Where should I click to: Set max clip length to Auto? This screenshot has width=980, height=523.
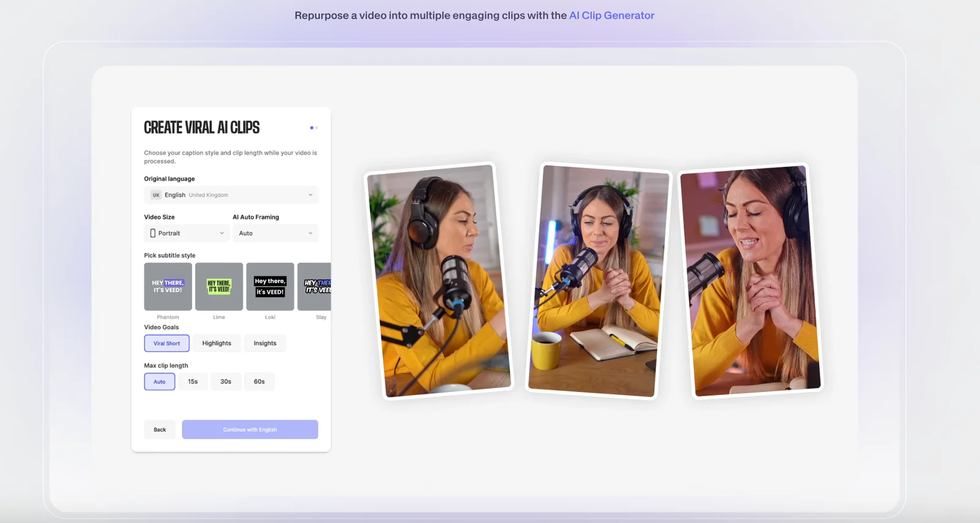(159, 382)
